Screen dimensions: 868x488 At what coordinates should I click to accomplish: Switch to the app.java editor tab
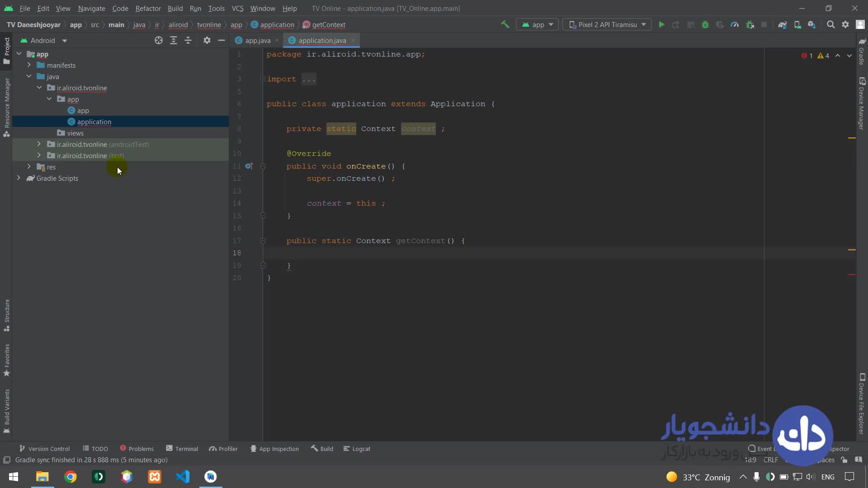257,41
